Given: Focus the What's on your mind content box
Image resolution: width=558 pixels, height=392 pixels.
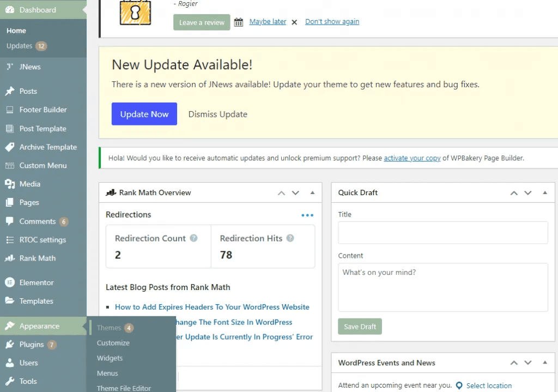Looking at the screenshot, I should (442, 287).
